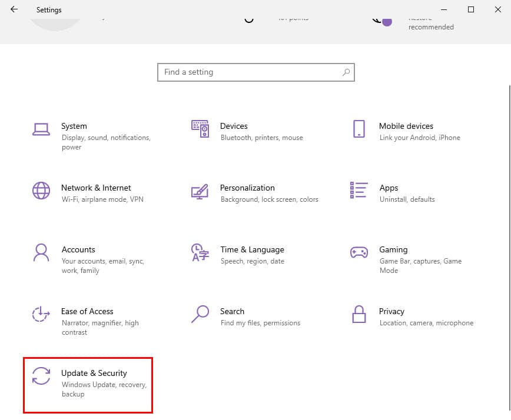Open Devices settings by its title

(x=234, y=126)
